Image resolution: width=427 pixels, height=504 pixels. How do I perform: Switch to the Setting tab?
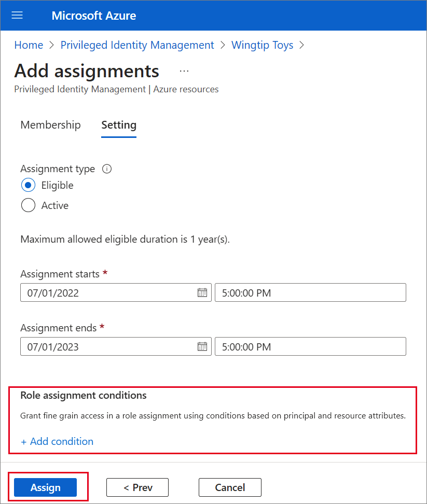[118, 125]
